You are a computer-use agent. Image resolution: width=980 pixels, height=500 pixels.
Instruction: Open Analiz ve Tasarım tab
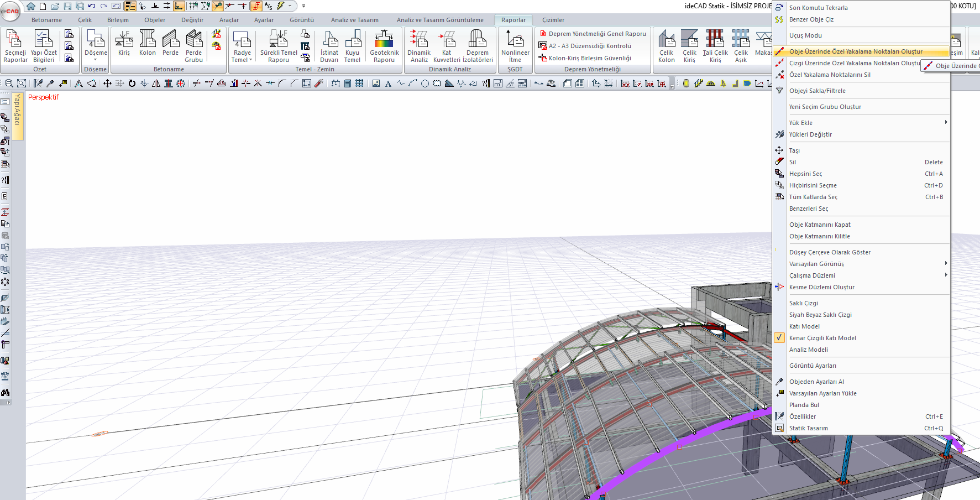click(355, 20)
